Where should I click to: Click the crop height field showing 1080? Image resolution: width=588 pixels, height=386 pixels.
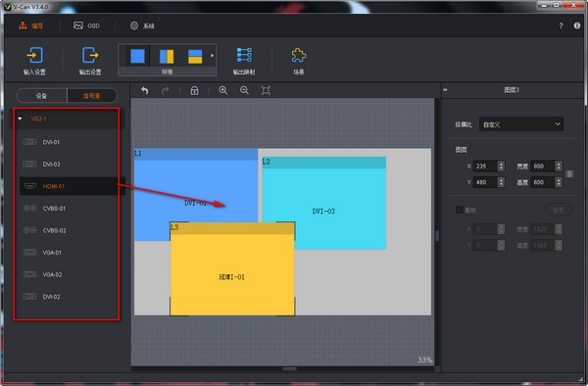coord(543,246)
